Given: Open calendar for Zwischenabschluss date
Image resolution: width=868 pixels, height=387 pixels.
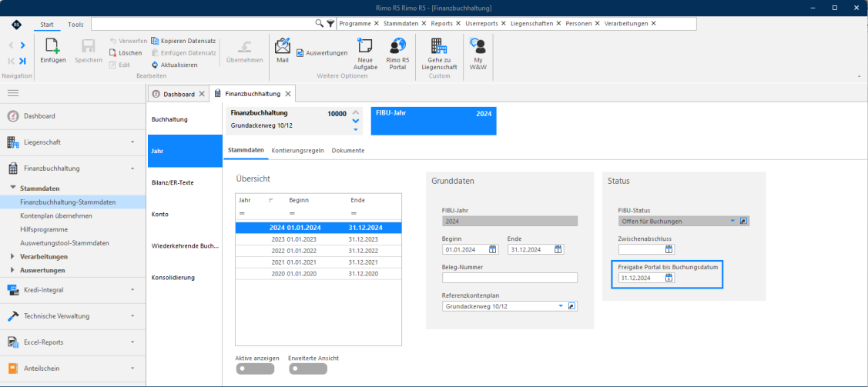Looking at the screenshot, I should [669, 249].
